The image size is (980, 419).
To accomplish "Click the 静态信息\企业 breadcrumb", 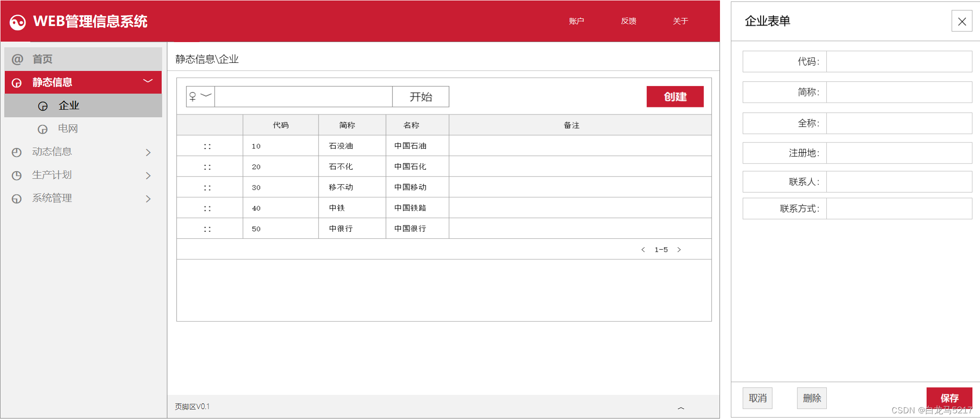I will pyautogui.click(x=207, y=59).
